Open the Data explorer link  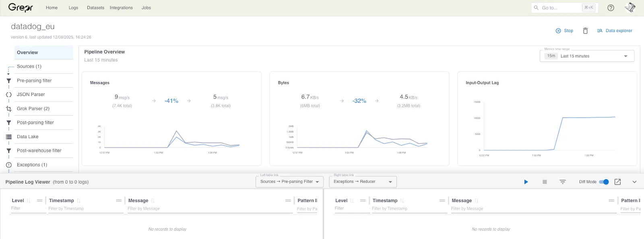615,31
